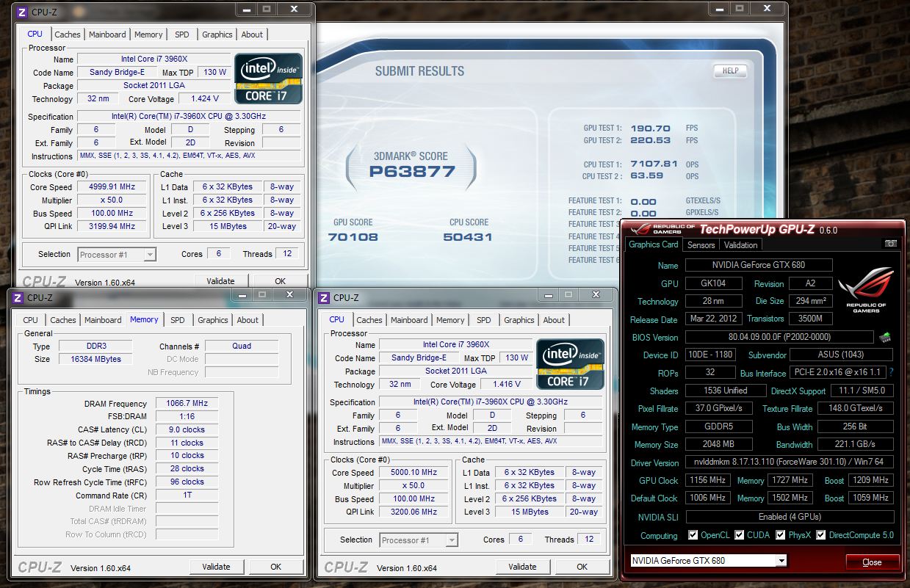The height and width of the screenshot is (588, 910).
Task: Click the Z title icon of the memory CPU-Z window
Action: coord(18,297)
